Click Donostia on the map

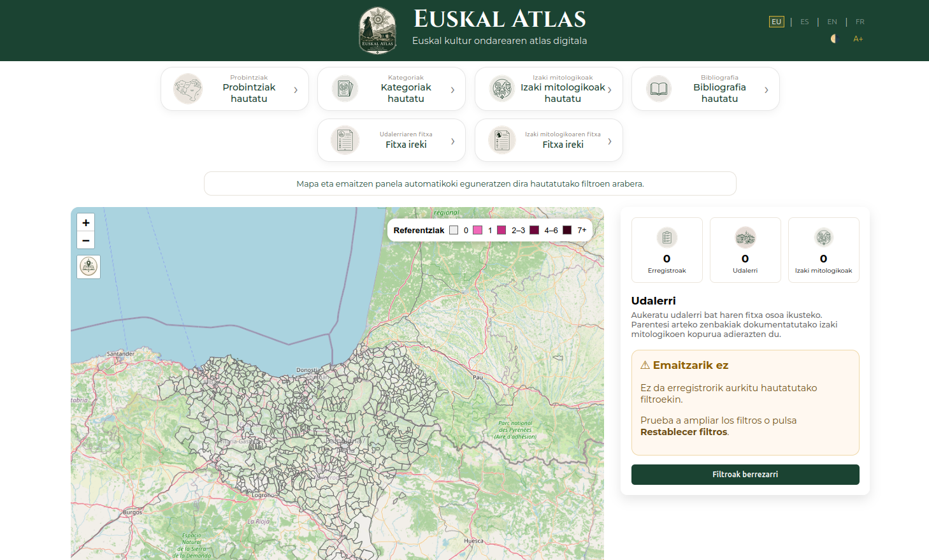[308, 370]
